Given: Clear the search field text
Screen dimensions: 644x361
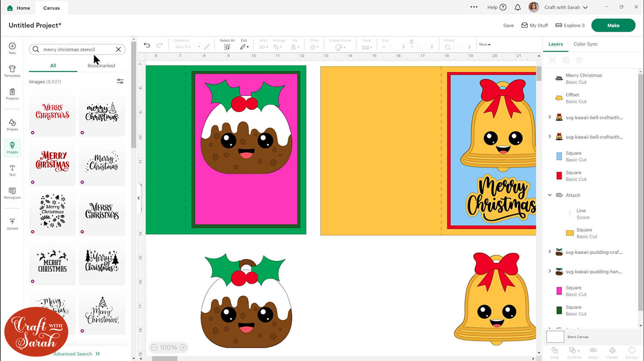Looking at the screenshot, I should pyautogui.click(x=118, y=49).
